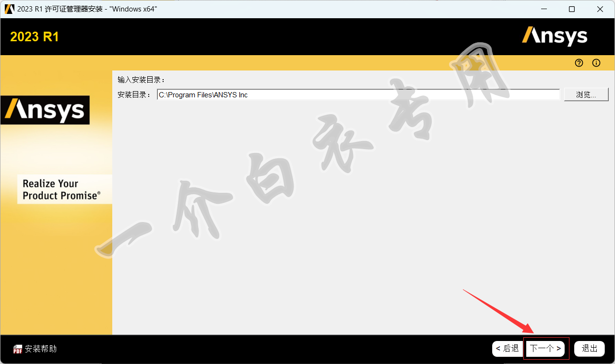Close the installer window

(600, 9)
